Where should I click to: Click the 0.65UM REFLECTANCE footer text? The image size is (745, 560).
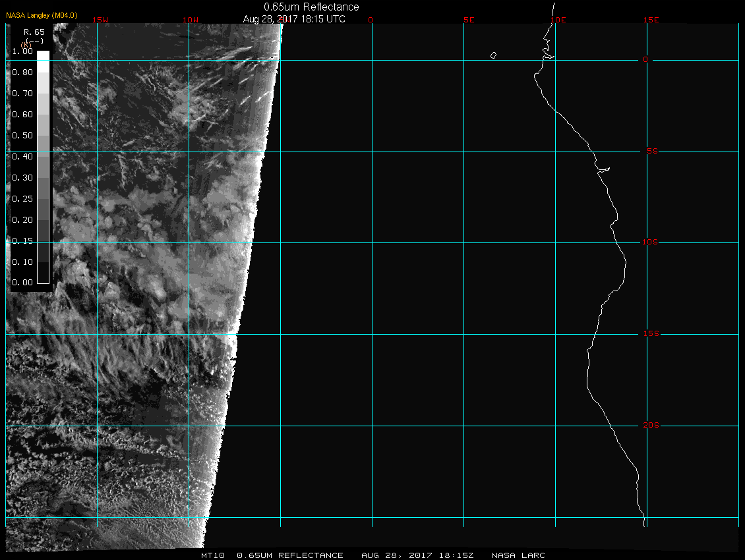point(290,555)
